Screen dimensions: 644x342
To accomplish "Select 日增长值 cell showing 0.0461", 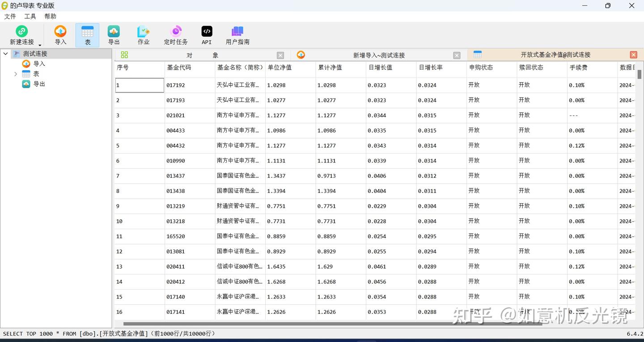I will [391, 267].
